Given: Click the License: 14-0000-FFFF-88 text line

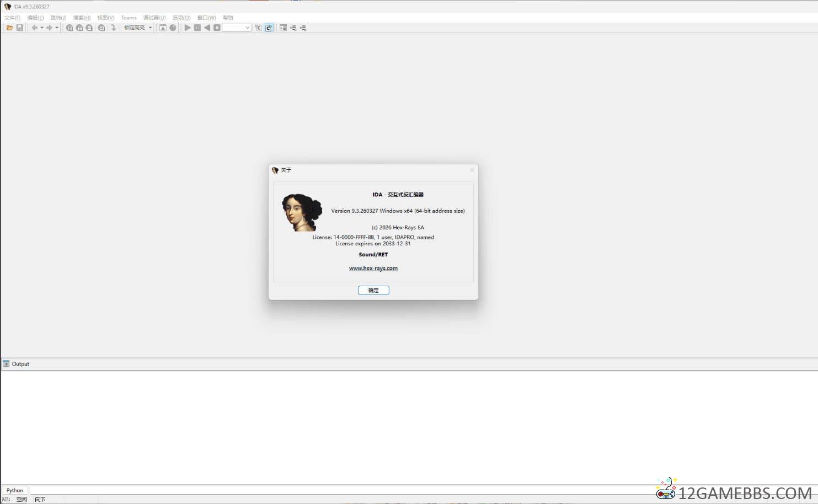Looking at the screenshot, I should click(373, 238).
